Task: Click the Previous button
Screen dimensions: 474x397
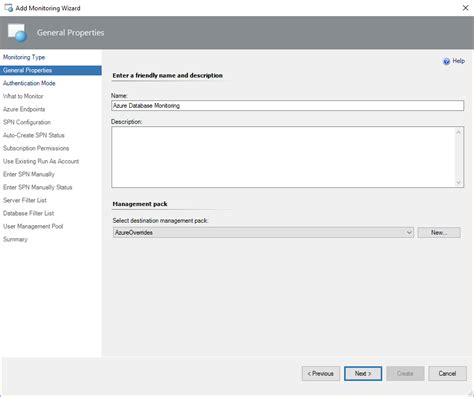Action: 321,374
